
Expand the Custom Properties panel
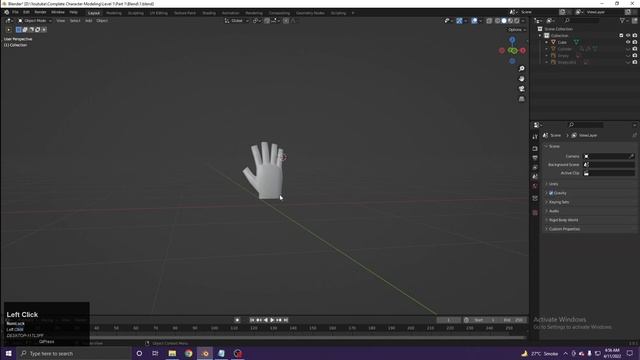564,229
